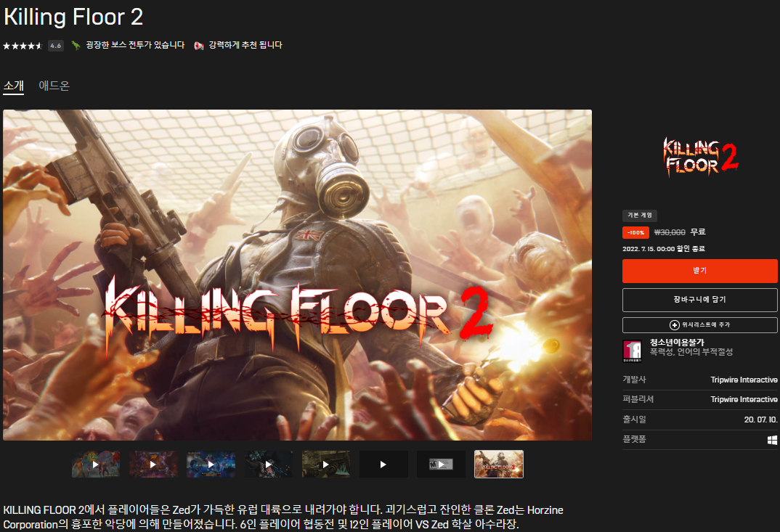Click the 받기 (Get) button
Screen dimensions: 780x532
pyautogui.click(x=699, y=271)
